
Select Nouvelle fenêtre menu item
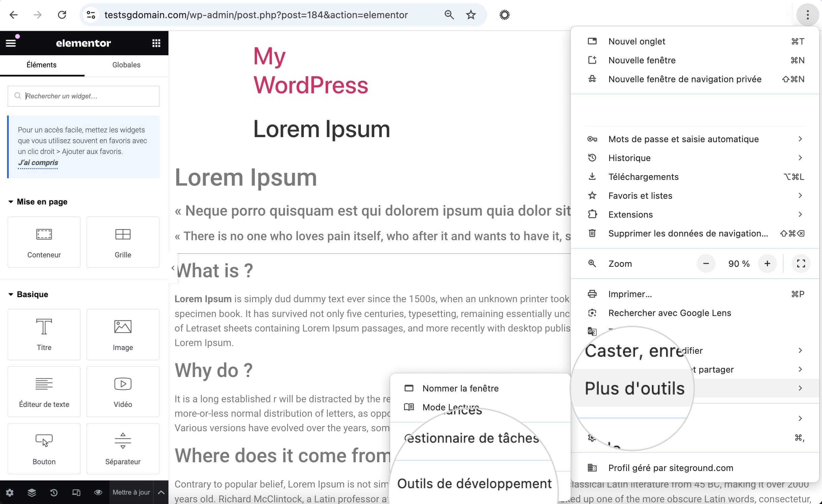pyautogui.click(x=695, y=60)
